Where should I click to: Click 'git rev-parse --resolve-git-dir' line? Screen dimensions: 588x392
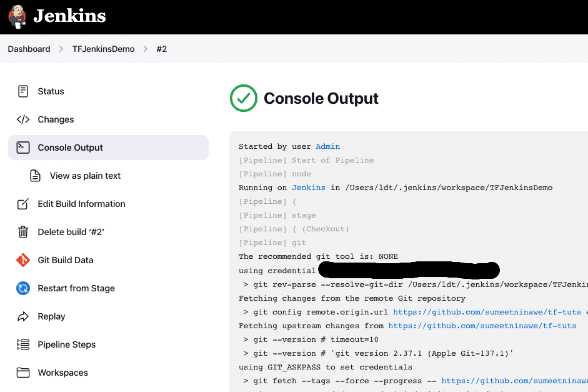coord(416,284)
